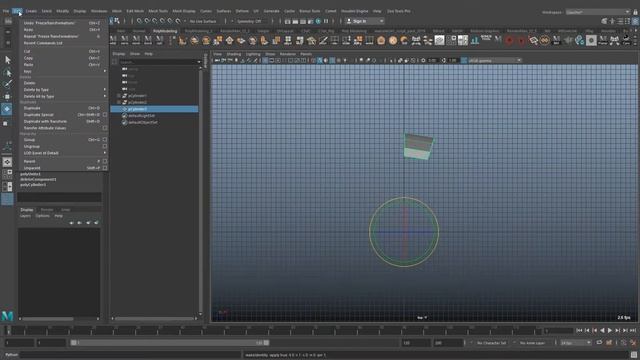This screenshot has width=640, height=360.
Task: Open outliner Show menu
Action: [x=134, y=53]
